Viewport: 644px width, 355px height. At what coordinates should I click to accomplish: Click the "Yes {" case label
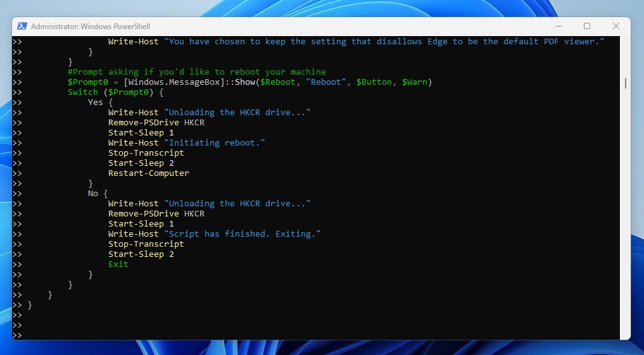[100, 102]
